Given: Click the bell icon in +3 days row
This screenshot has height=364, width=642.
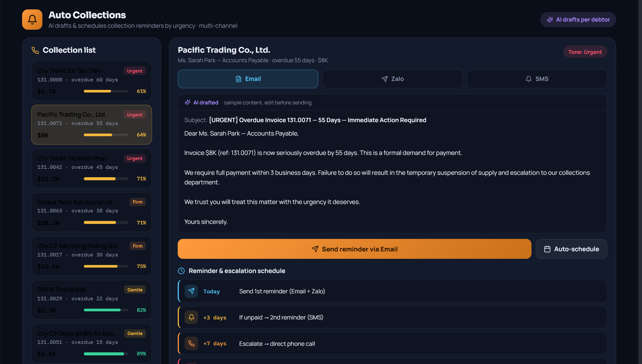Looking at the screenshot, I should (191, 317).
